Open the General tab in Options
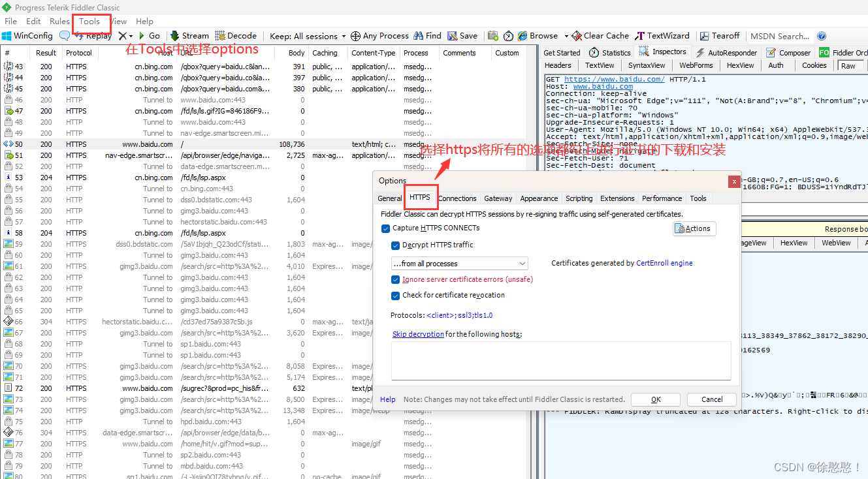Image resolution: width=868 pixels, height=479 pixels. [390, 198]
